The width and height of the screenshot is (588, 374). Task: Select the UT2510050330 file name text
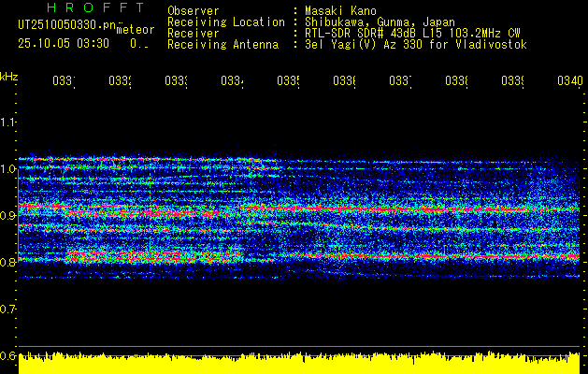pos(67,24)
